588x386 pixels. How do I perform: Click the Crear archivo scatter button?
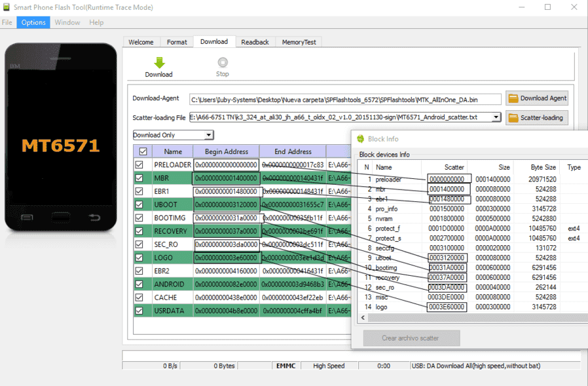411,338
